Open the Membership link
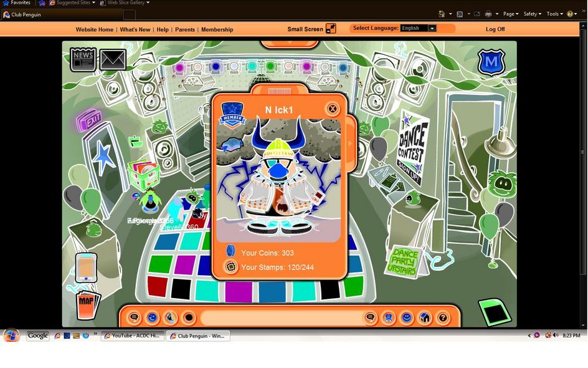 (x=217, y=29)
